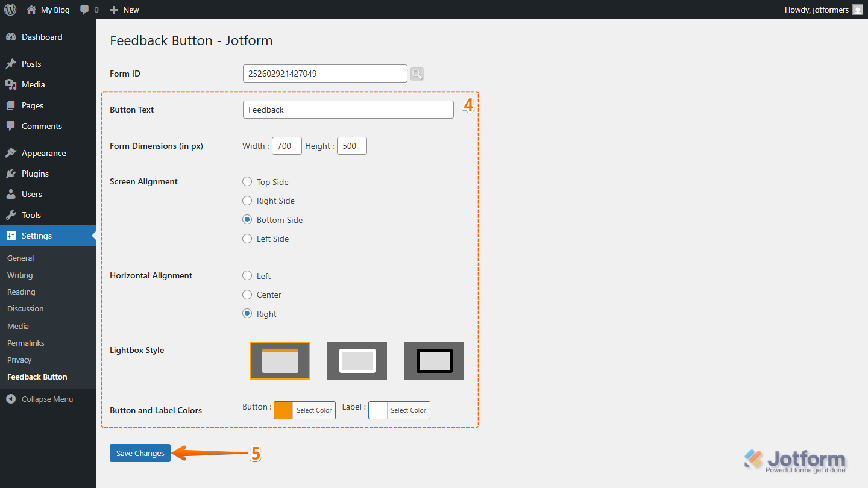Click the magnifier icon next to Form ID
Viewport: 868px width, 488px height.
tap(417, 74)
